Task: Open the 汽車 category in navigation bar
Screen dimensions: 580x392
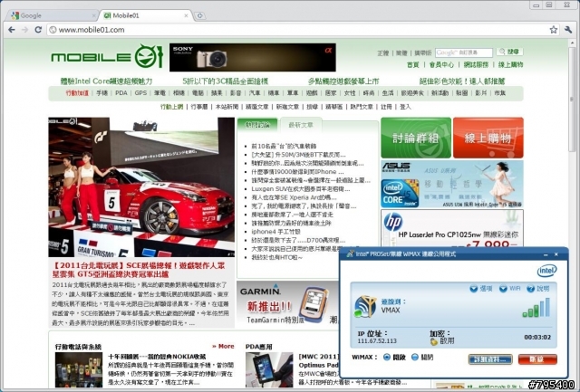Action: click(255, 93)
